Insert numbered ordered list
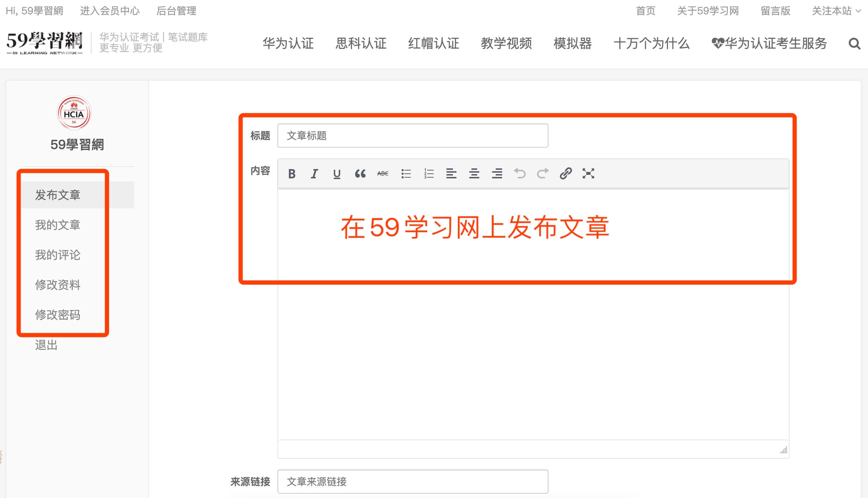 pyautogui.click(x=429, y=174)
